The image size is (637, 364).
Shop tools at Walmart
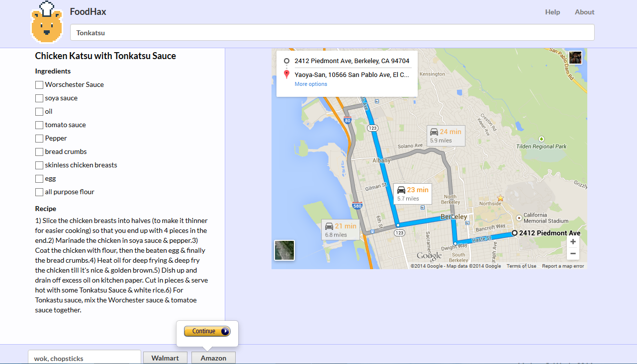(x=165, y=358)
